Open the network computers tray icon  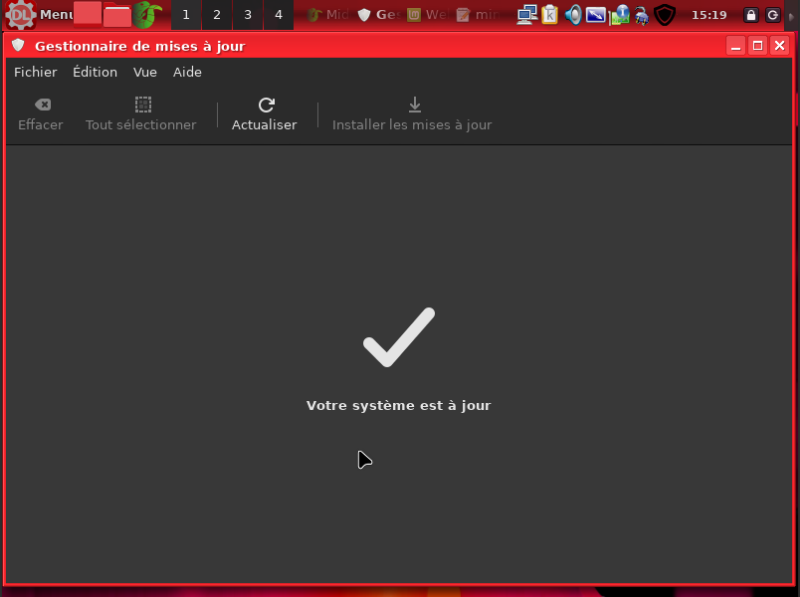(x=527, y=15)
